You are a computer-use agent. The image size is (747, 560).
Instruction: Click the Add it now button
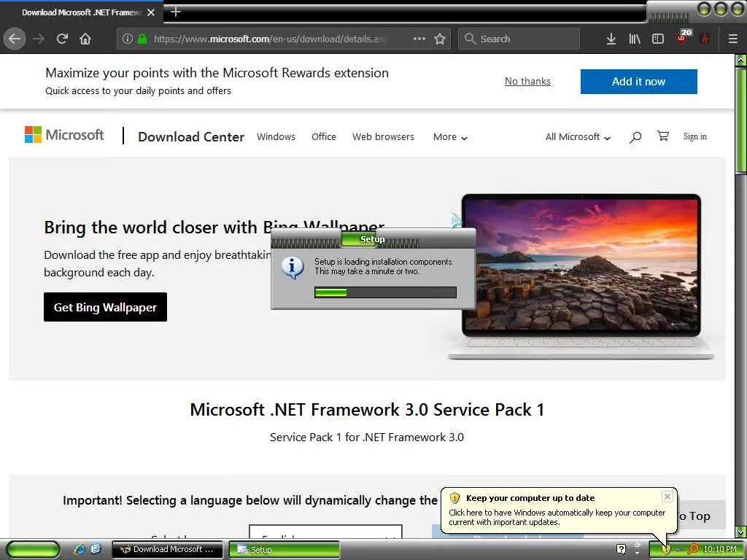click(638, 82)
